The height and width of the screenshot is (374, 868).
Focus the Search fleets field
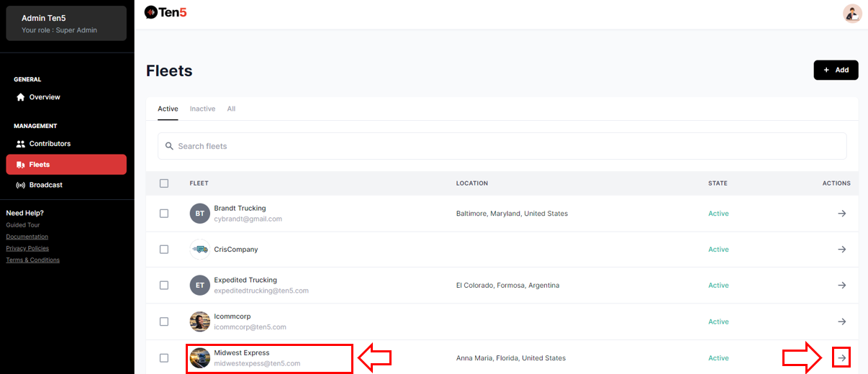[x=502, y=146]
